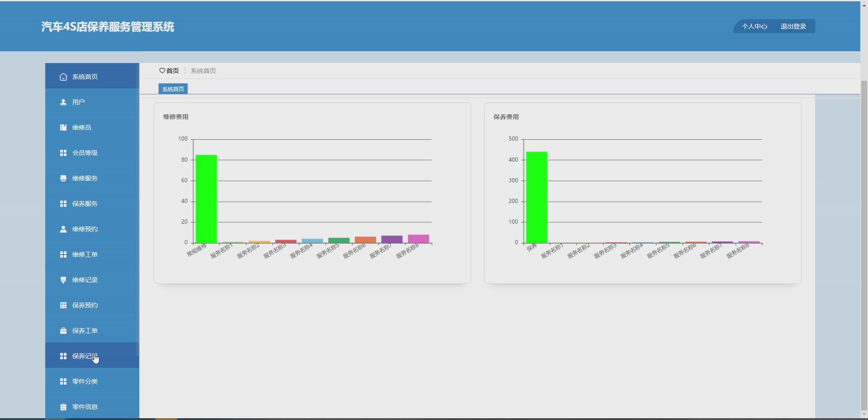The width and height of the screenshot is (868, 420).
Task: Click the 常规维修 axis label
Action: pos(197,250)
